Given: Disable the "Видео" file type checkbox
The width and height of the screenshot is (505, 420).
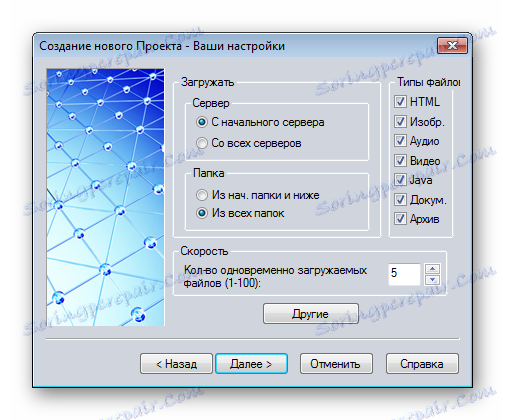Looking at the screenshot, I should tap(400, 161).
